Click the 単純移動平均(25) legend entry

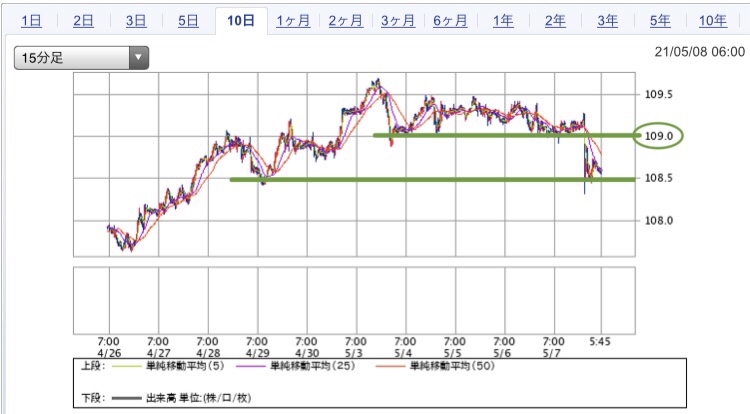coord(313,366)
